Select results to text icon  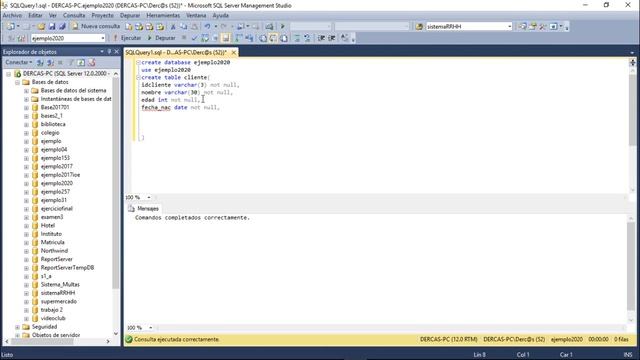point(263,38)
